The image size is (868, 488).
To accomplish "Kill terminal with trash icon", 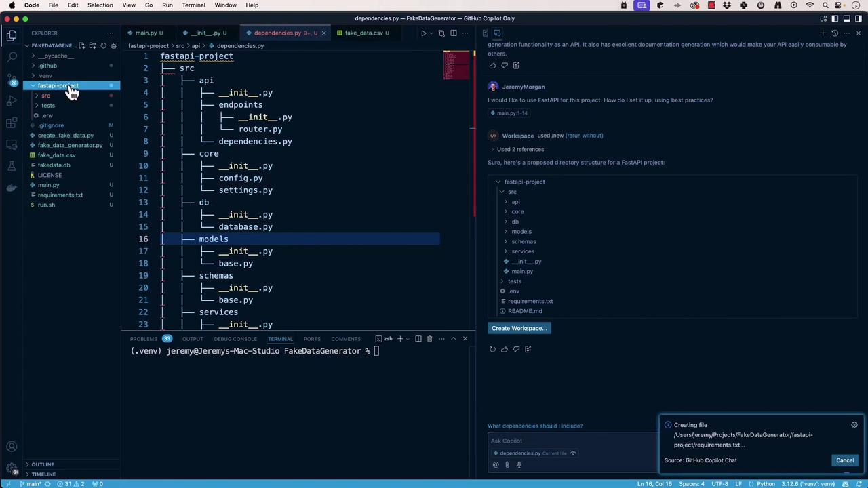I will pos(429,338).
